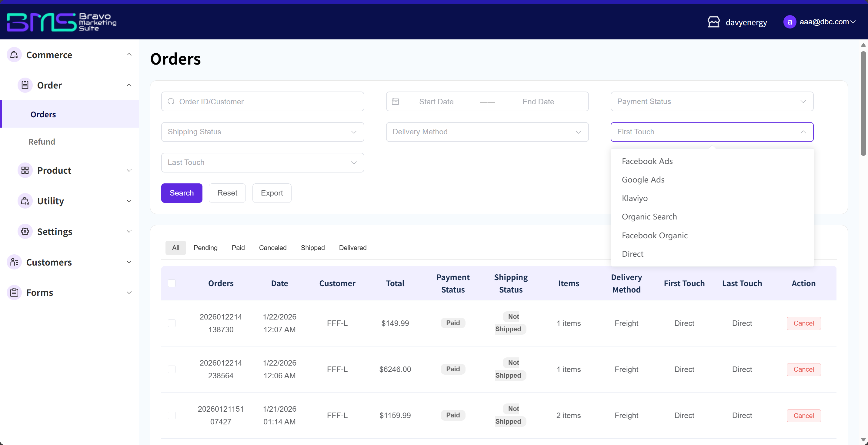Expand the Last Touch dropdown
The image size is (868, 445).
click(262, 162)
